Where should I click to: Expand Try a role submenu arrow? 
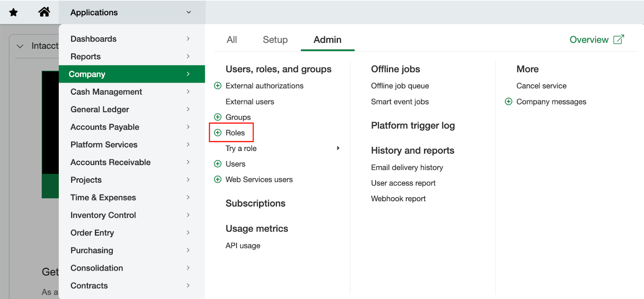pos(338,148)
